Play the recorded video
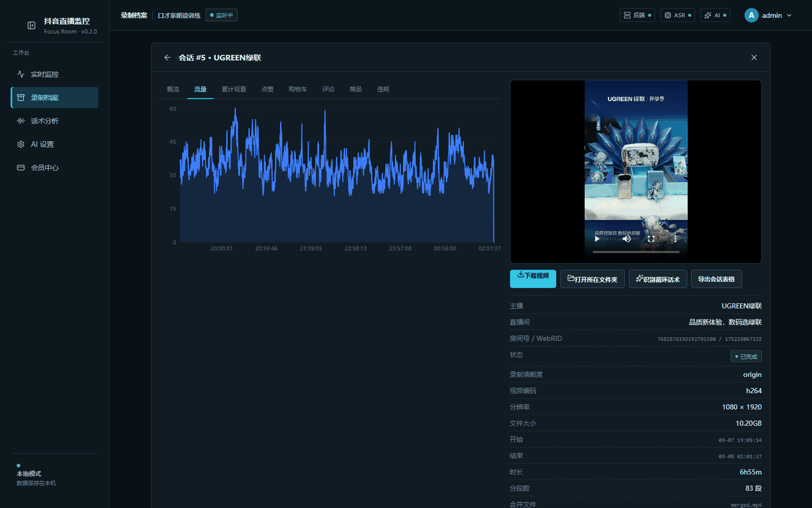This screenshot has height=508, width=812. click(597, 239)
